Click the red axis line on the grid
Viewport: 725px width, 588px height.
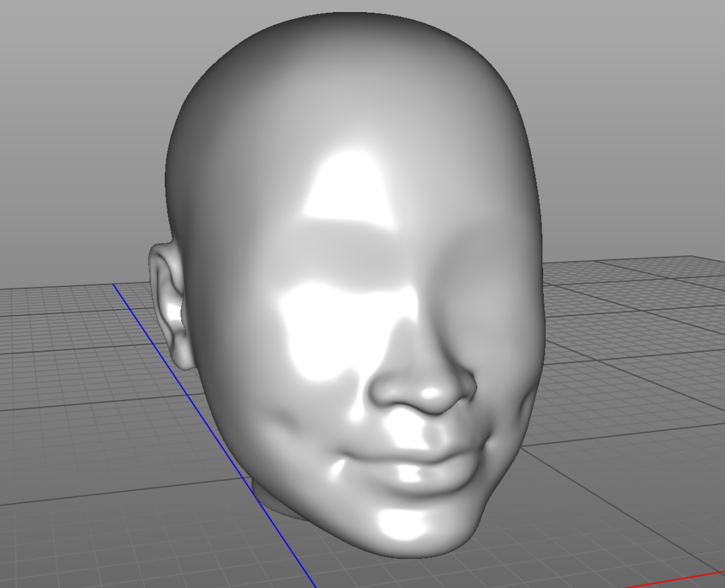coord(674,580)
